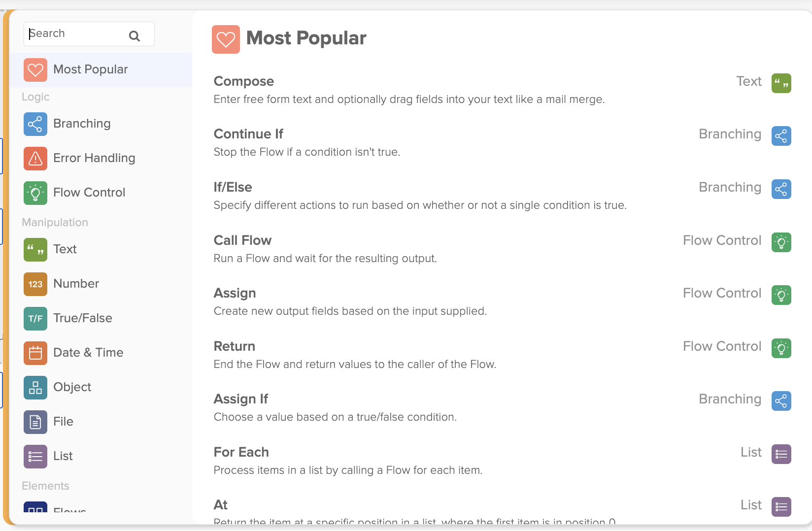Choose the If/Else function
Image resolution: width=812 pixels, height=531 pixels.
(x=233, y=187)
